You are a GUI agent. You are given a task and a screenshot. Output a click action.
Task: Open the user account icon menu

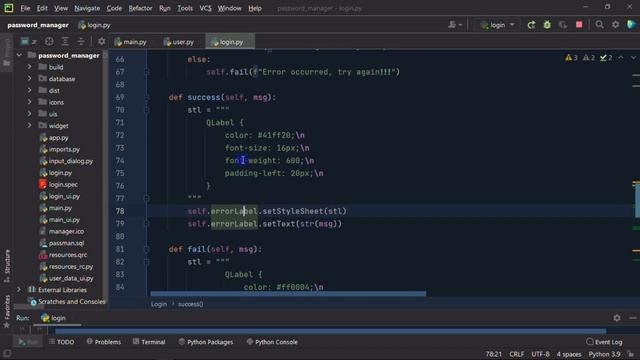click(x=454, y=25)
